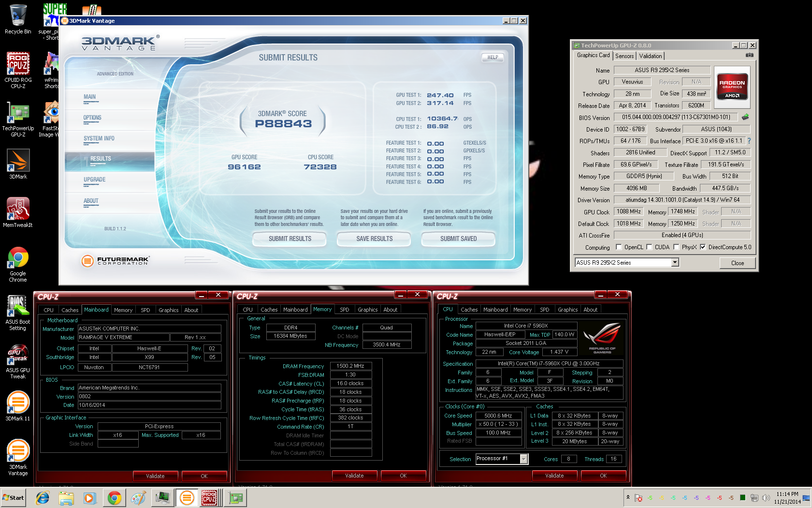Click the GPU Name field ASUS R9 295X2 Series
The height and width of the screenshot is (508, 812).
pos(662,70)
